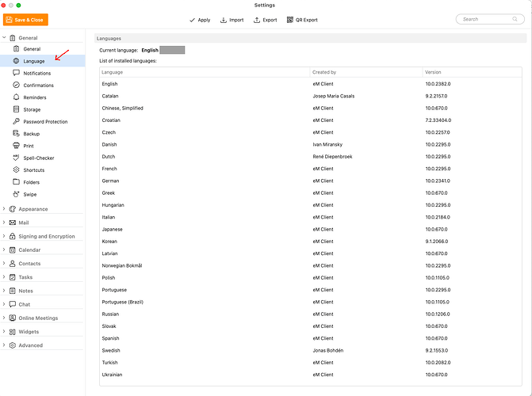
Task: Click the Appearance palette icon
Action: pos(13,209)
